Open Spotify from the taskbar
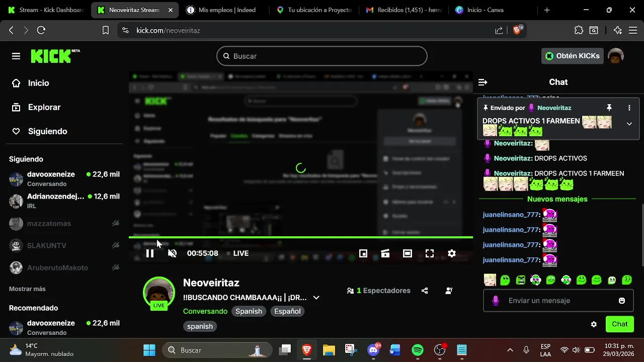 point(418,350)
